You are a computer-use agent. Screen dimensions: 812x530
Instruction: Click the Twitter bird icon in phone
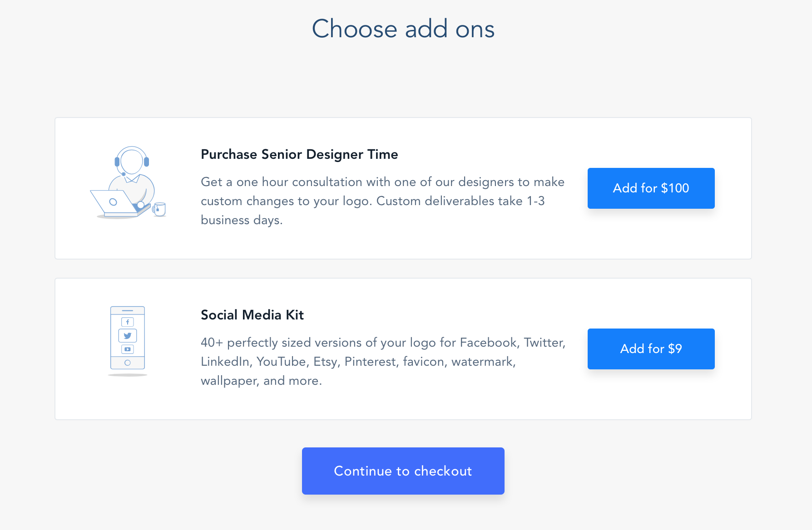click(x=128, y=336)
